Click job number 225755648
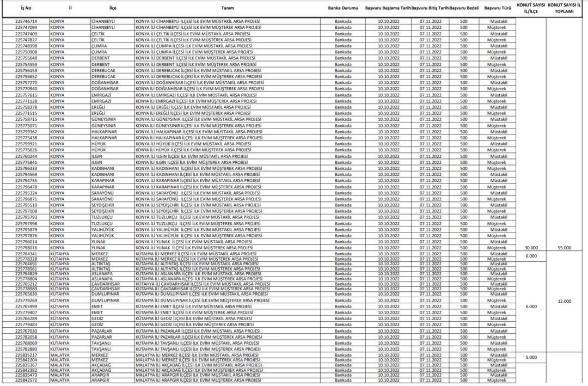The image size is (588, 386). click(26, 58)
